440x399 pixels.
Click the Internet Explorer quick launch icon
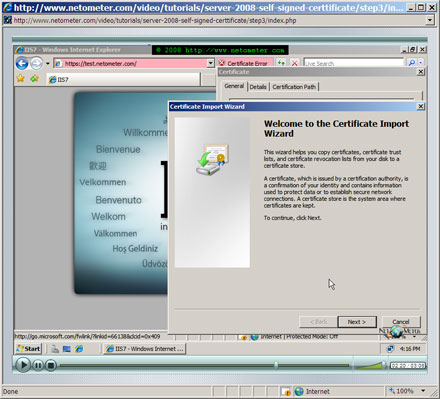(79, 349)
